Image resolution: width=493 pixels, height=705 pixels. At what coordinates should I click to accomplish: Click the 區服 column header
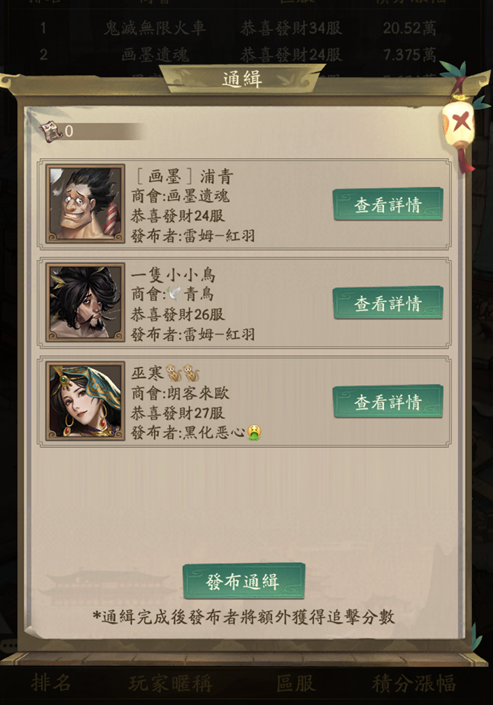296,683
